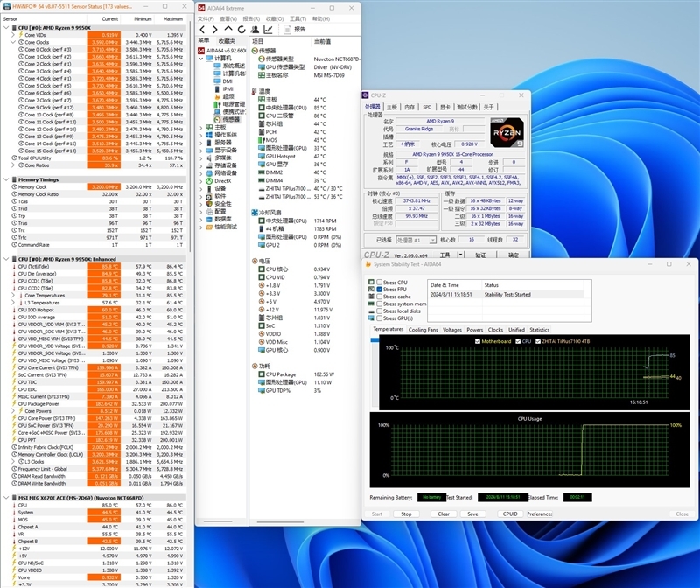
Task: Click the refresh icon in AIDA64 toolbar
Action: point(241,29)
